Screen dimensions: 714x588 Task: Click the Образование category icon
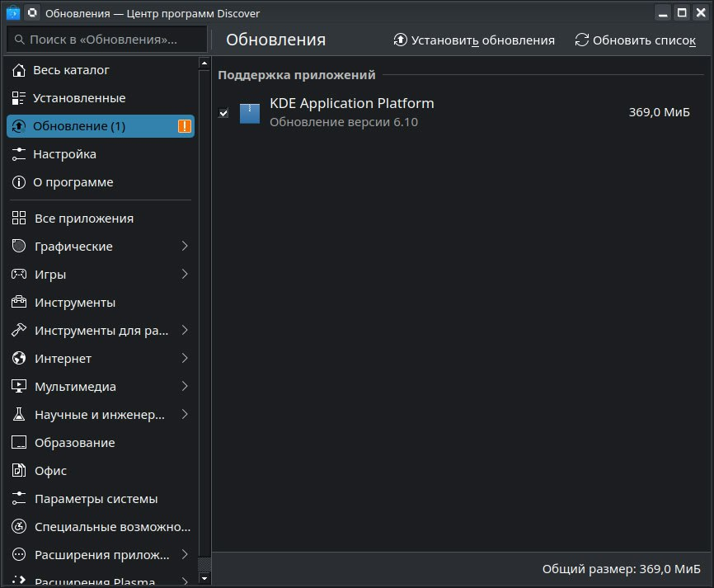[x=19, y=442]
